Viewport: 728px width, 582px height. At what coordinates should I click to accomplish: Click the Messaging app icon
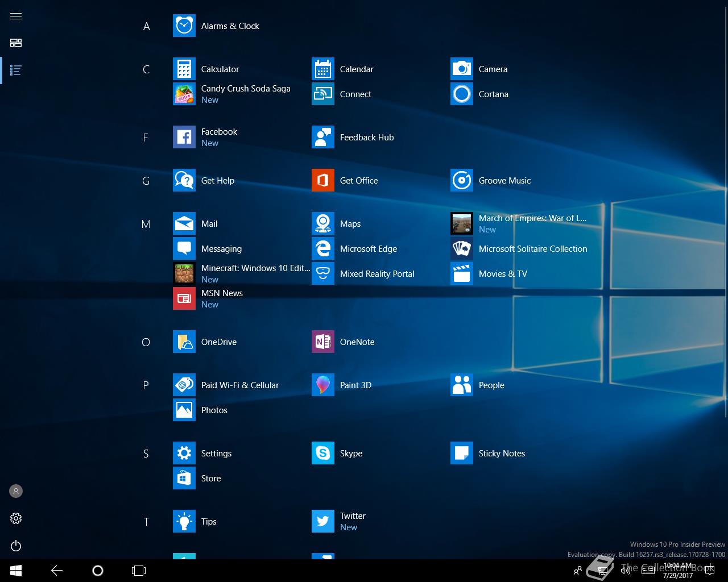click(184, 249)
